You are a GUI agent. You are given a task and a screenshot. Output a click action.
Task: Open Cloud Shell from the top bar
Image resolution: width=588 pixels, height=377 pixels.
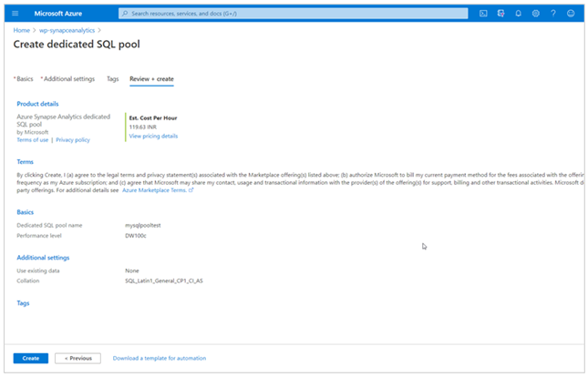(x=483, y=14)
